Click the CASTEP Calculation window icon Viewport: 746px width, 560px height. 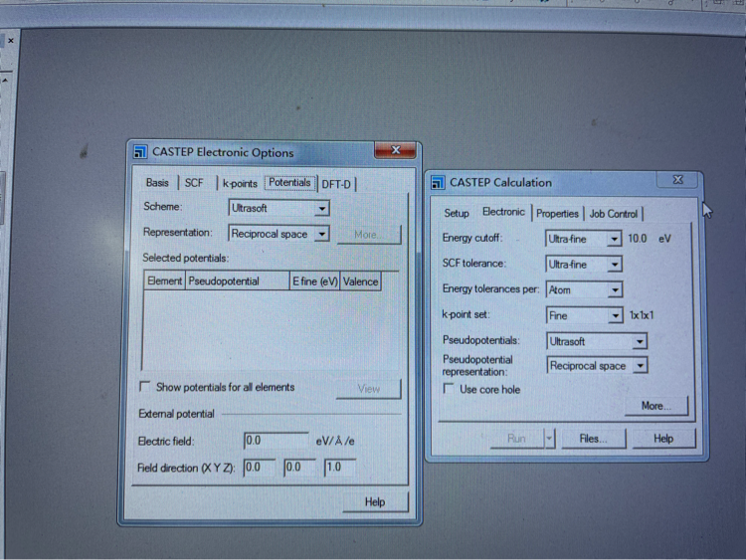tap(438, 183)
